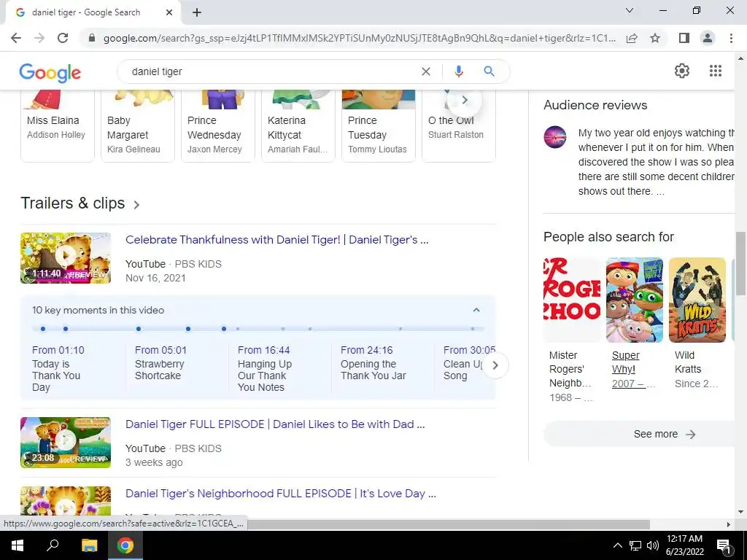Reload the current page
747x560 pixels.
[63, 38]
